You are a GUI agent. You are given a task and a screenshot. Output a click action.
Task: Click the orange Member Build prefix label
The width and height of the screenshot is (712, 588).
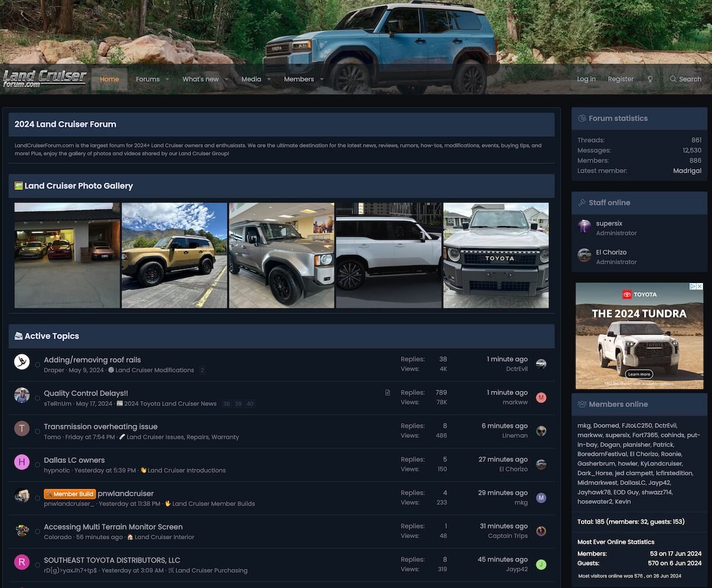[69, 494]
